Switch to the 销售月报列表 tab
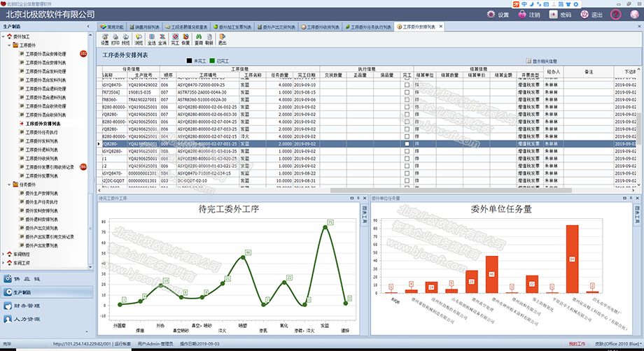644x351 pixels. (144, 27)
